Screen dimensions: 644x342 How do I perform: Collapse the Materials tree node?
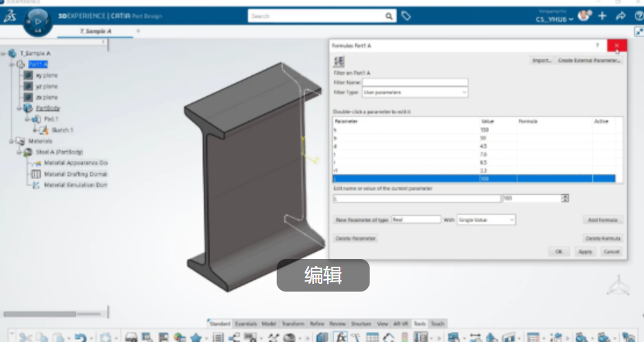pos(12,141)
